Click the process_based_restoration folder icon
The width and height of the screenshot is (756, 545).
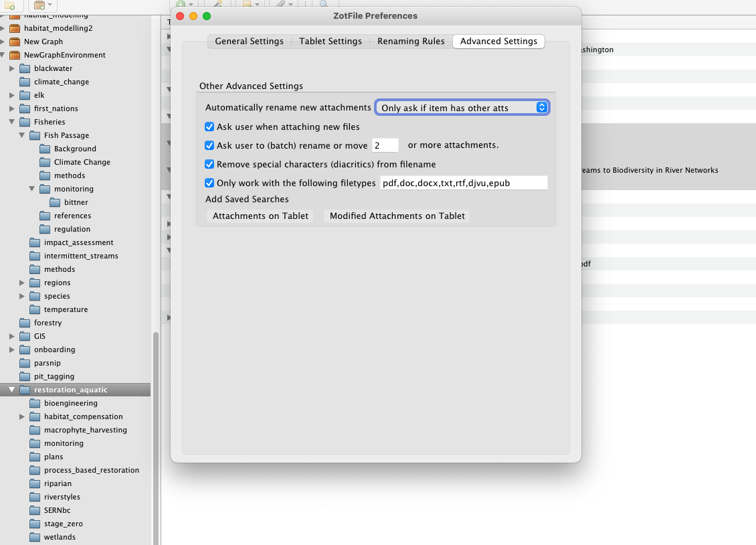(35, 470)
